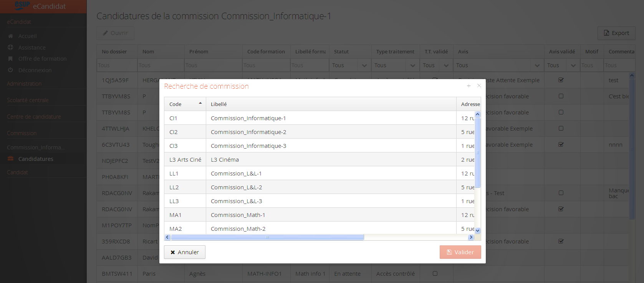Screen dimensions: 644x283
Task: Maximize the dialog with the plus icon
Action: (x=469, y=86)
